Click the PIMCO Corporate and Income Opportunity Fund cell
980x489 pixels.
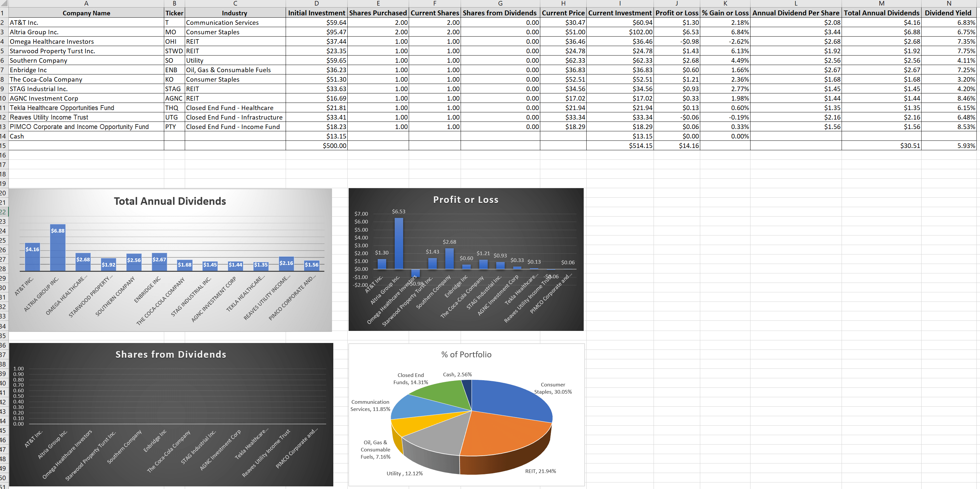pyautogui.click(x=87, y=127)
